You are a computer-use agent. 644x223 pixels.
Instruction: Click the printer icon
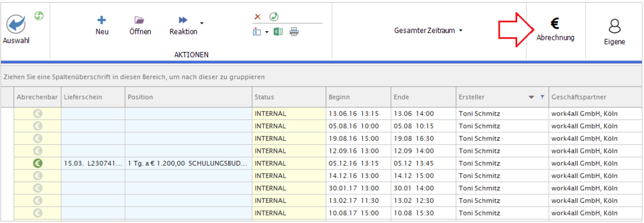click(294, 32)
